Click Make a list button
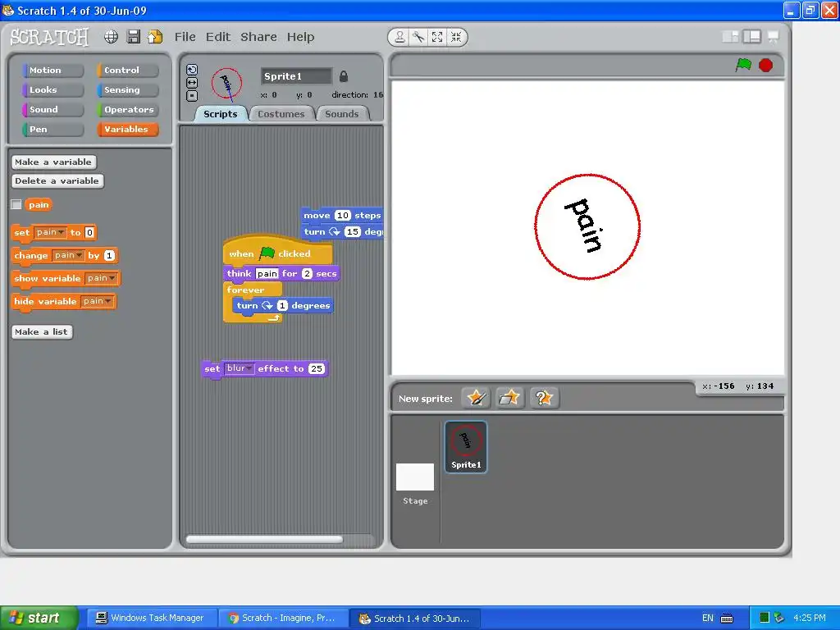 tap(42, 332)
